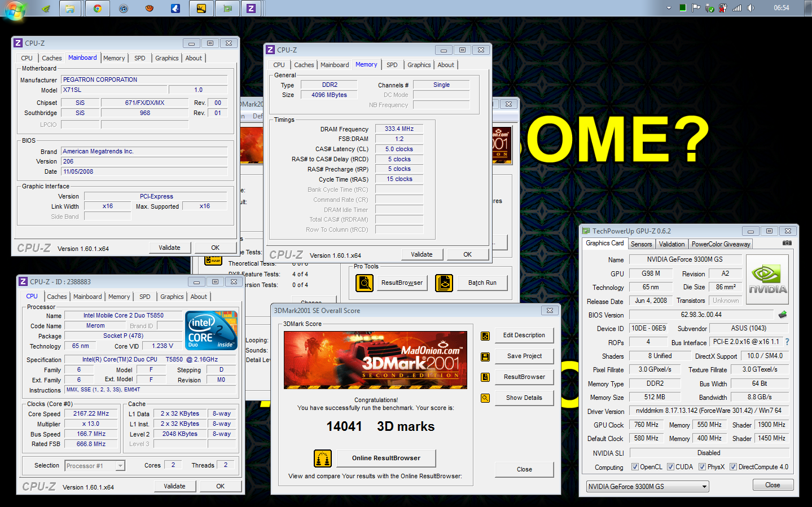Click the Pro Tools Batch Run icon
The height and width of the screenshot is (507, 812).
(444, 283)
